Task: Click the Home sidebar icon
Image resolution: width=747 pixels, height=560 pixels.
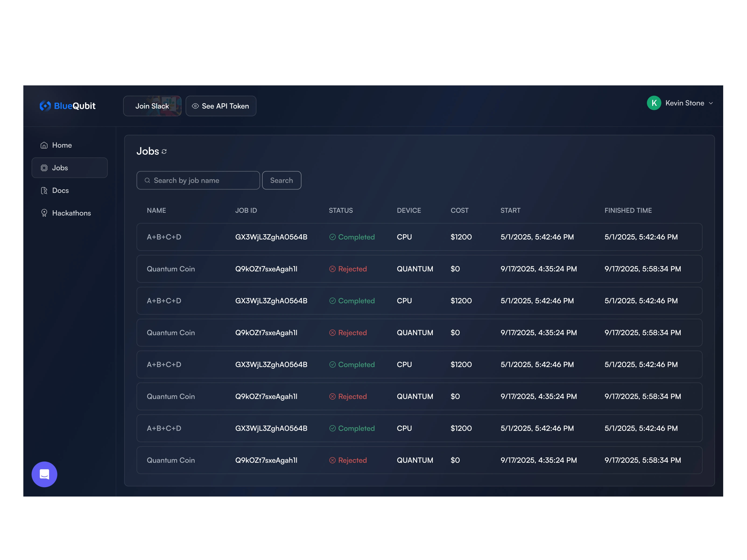Action: [44, 145]
